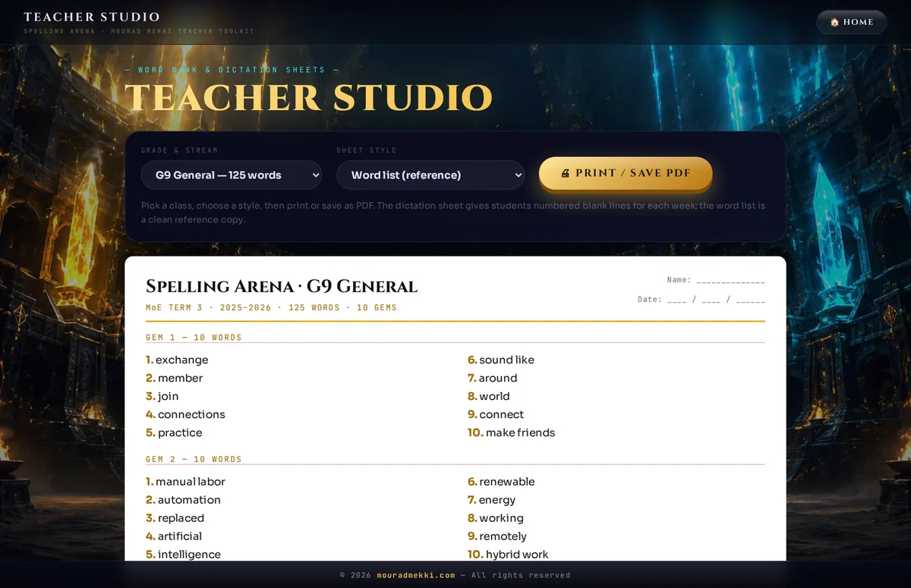Click the phrase 'sound like'

click(506, 360)
